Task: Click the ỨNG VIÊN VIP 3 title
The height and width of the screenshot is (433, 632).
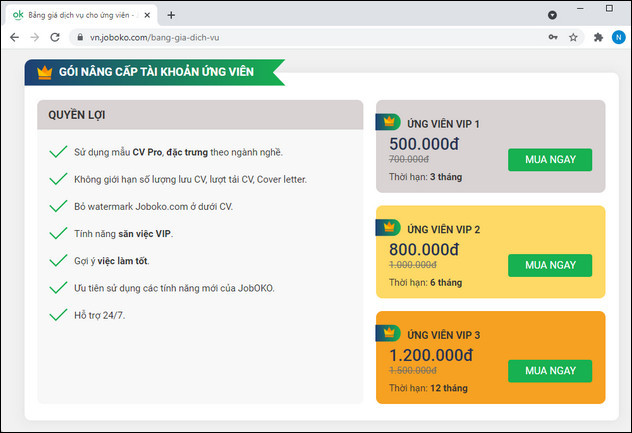Action: [443, 335]
